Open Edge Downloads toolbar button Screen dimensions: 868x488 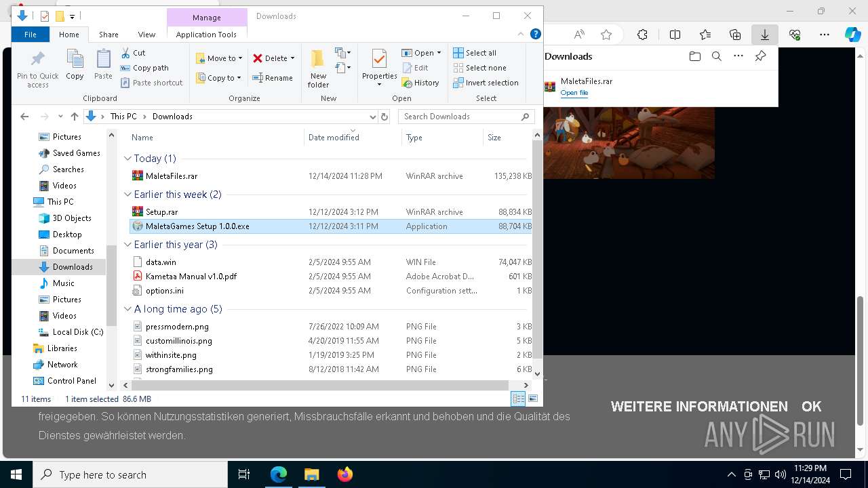tap(764, 35)
